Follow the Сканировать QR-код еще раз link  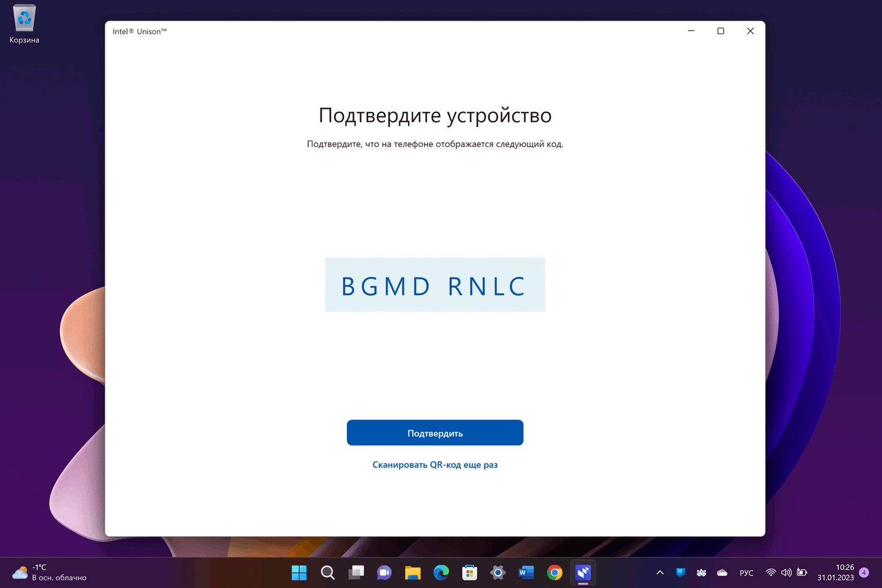point(435,465)
